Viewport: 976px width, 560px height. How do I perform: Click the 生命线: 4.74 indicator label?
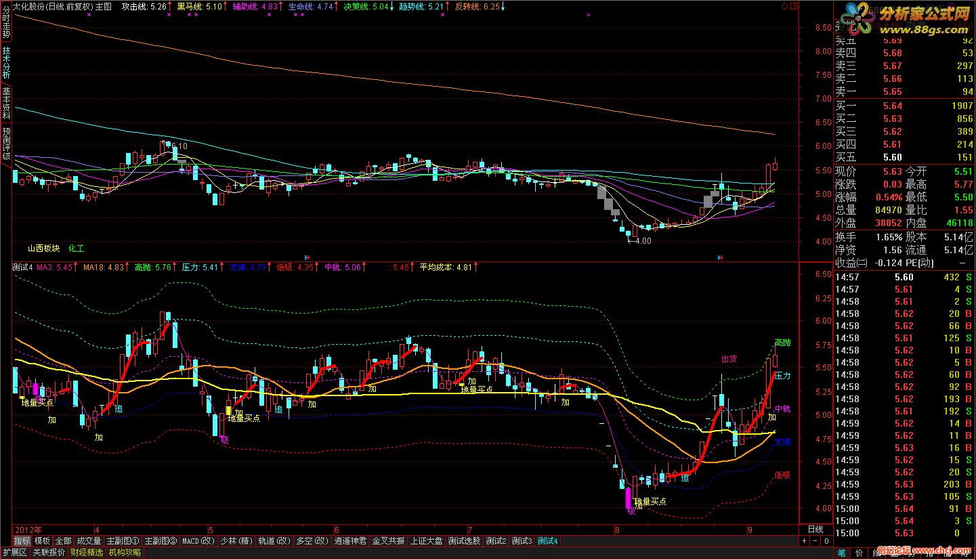(311, 6)
